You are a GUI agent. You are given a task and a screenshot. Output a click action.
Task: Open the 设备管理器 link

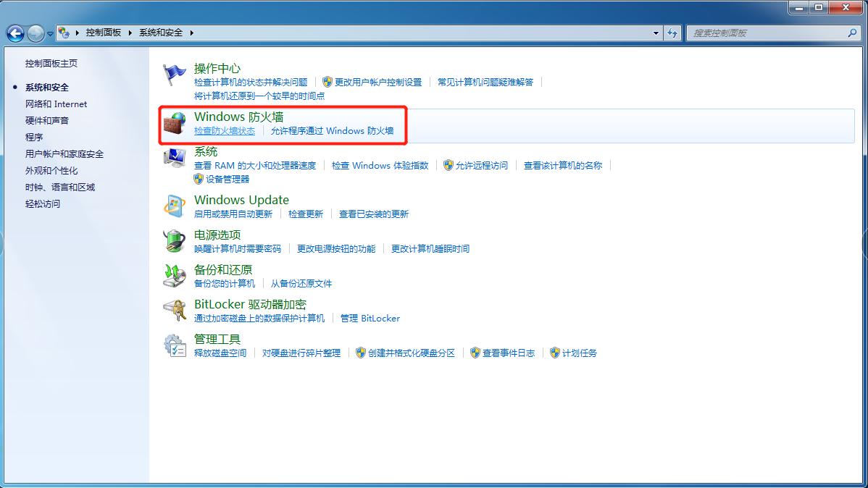click(228, 179)
